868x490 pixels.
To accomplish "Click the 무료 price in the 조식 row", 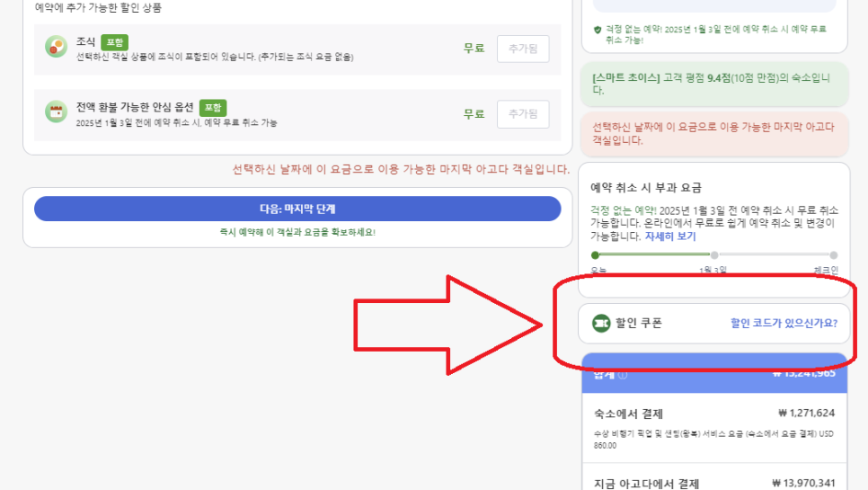I will [474, 49].
